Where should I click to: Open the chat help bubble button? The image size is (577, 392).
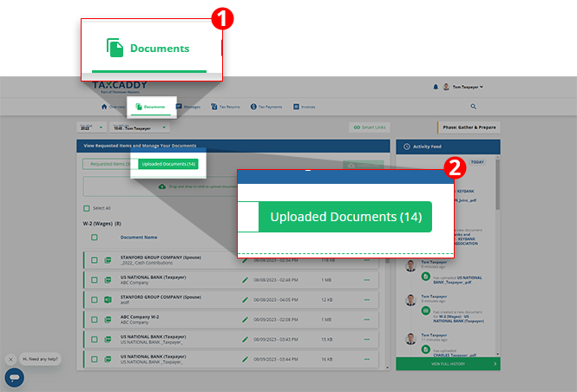[x=15, y=377]
